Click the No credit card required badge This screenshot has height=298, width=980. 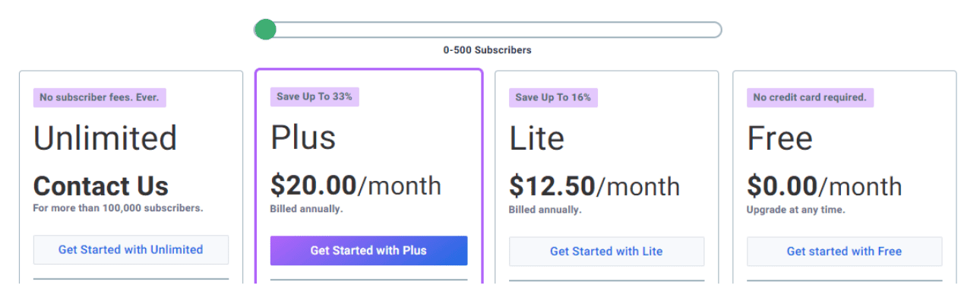coord(810,97)
